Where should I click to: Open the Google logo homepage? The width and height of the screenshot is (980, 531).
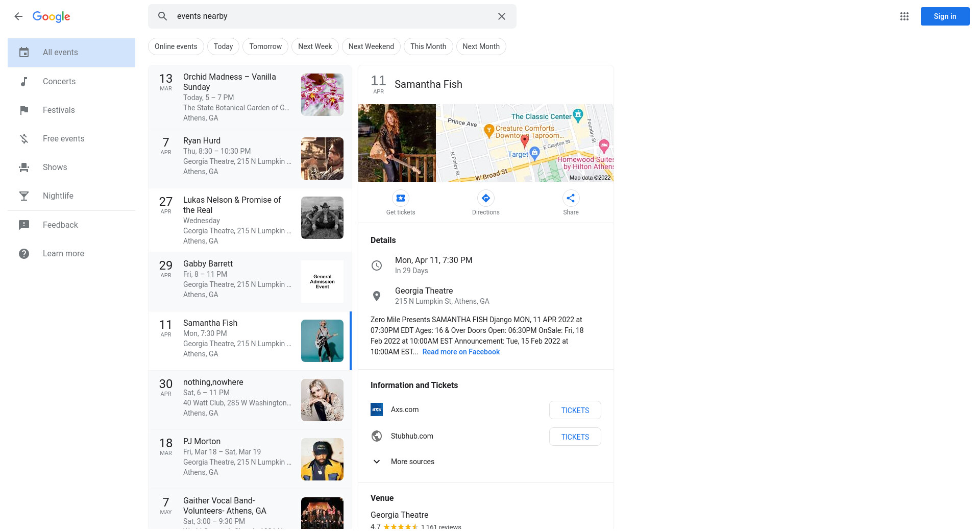click(52, 17)
